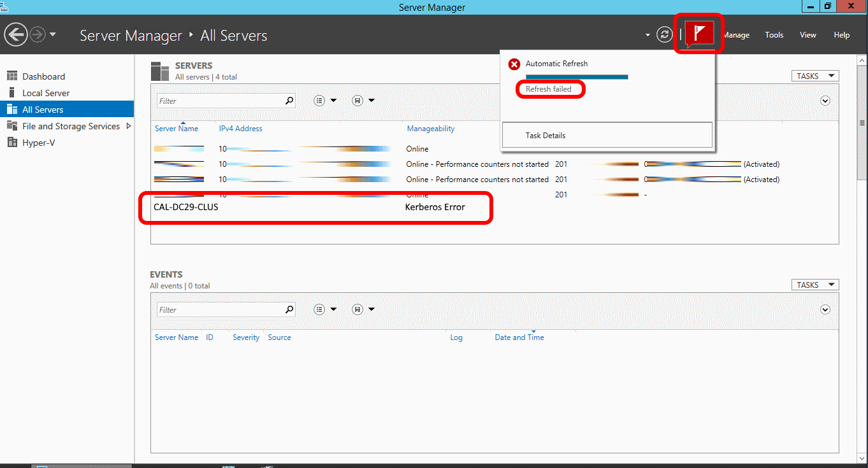Collapse the Servers section with chevron
The height and width of the screenshot is (468, 868).
click(825, 101)
